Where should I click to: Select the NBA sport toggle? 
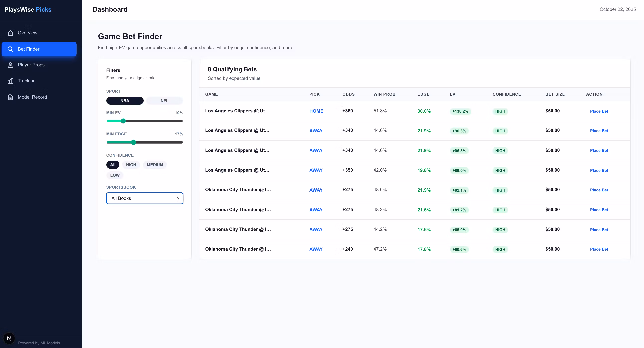pos(125,101)
